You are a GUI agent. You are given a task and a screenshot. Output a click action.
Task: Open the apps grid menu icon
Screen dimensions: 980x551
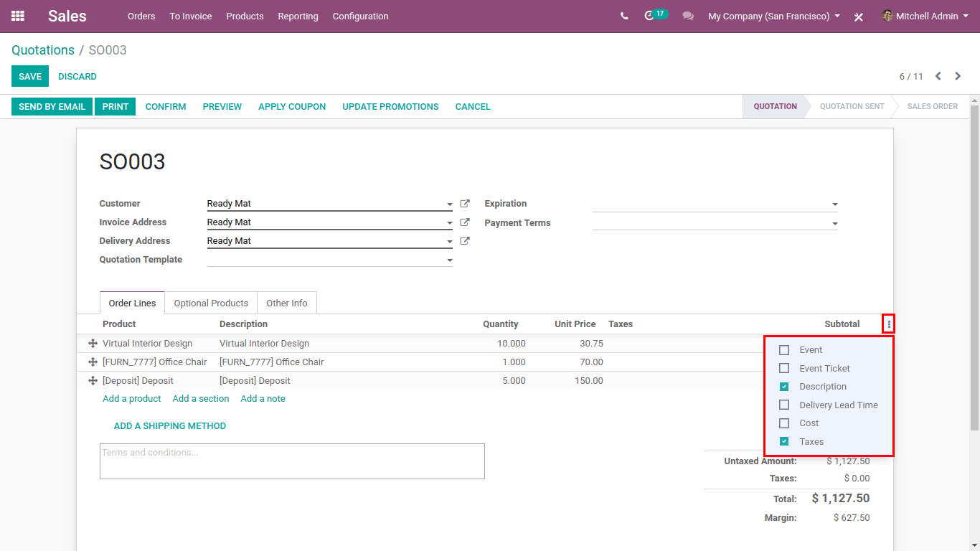[x=18, y=16]
